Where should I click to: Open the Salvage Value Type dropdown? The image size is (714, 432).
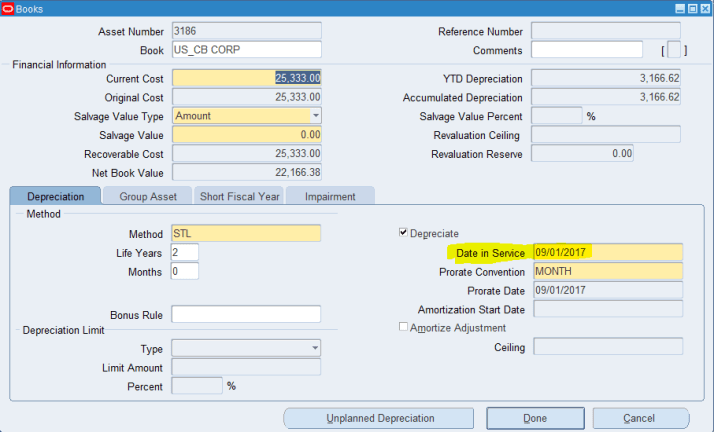(315, 116)
